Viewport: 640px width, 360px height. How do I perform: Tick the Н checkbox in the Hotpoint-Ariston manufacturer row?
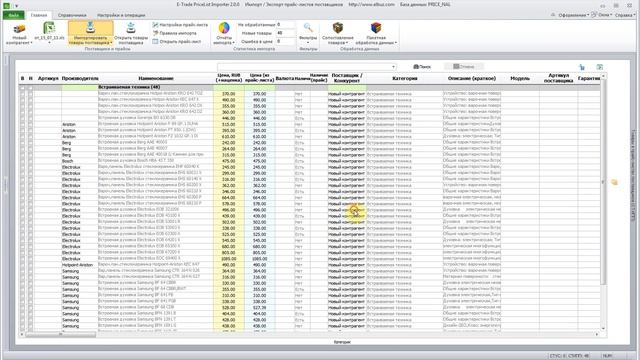(31, 265)
